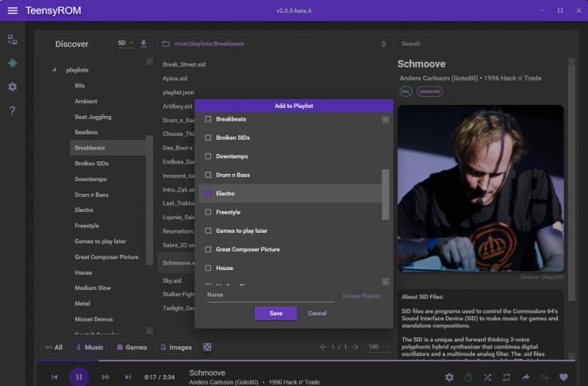This screenshot has width=588, height=386.
Task: Check the Freestyle checkbox
Action: (208, 212)
